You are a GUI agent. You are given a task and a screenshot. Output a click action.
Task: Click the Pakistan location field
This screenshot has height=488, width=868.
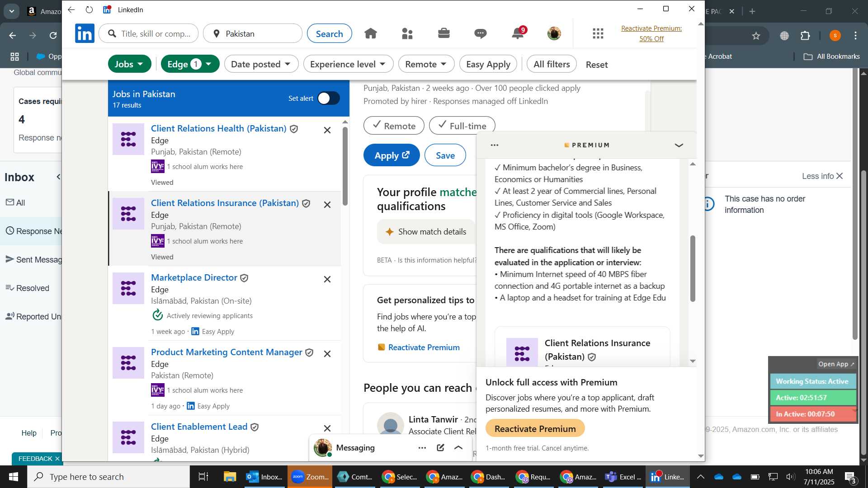pos(253,33)
